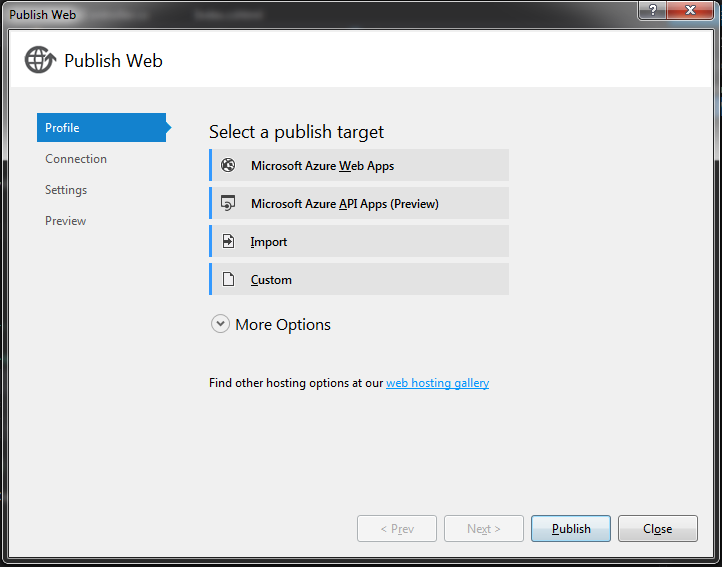The width and height of the screenshot is (722, 567).
Task: Expand More Options chevron
Action: pyautogui.click(x=220, y=324)
